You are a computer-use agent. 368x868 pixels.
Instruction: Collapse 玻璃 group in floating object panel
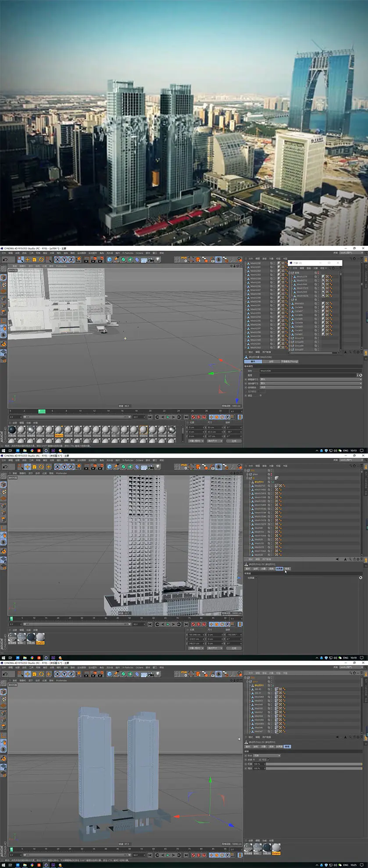click(x=290, y=273)
